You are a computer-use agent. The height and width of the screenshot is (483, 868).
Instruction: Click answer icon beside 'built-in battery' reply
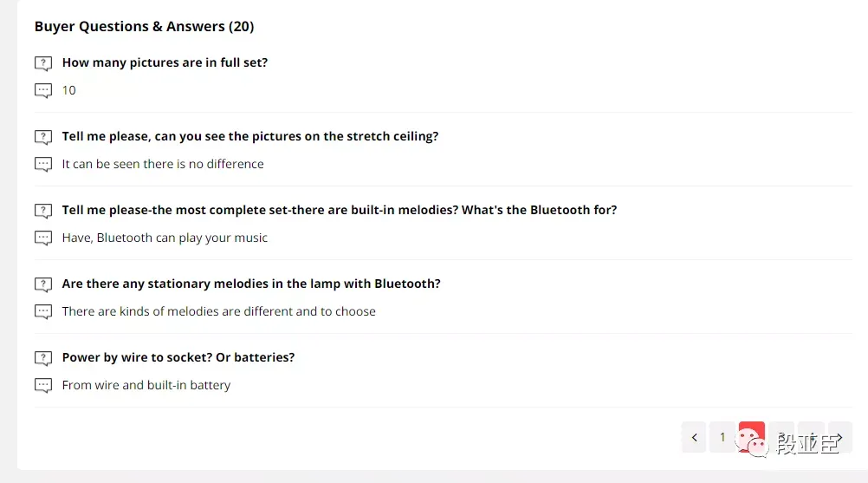click(43, 386)
